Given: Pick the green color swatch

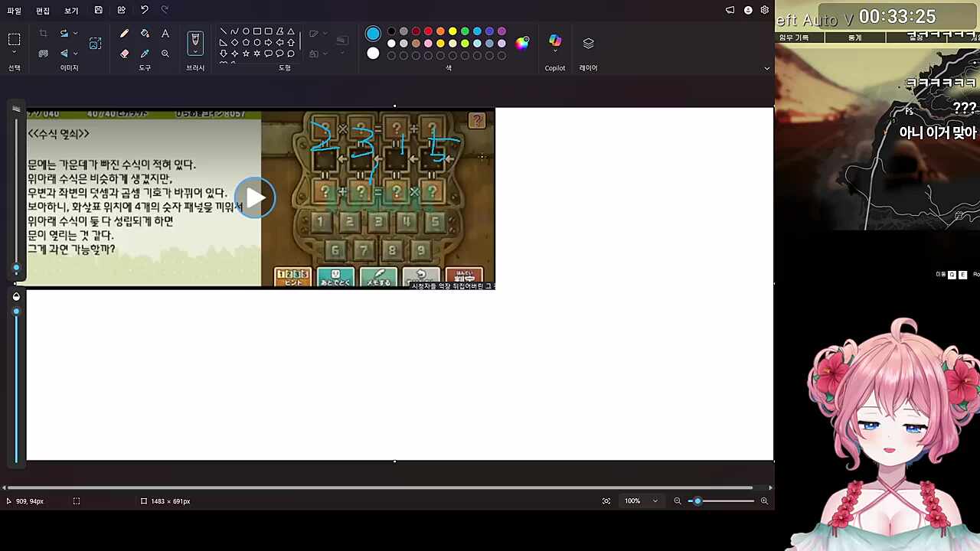Looking at the screenshot, I should coord(465,31).
